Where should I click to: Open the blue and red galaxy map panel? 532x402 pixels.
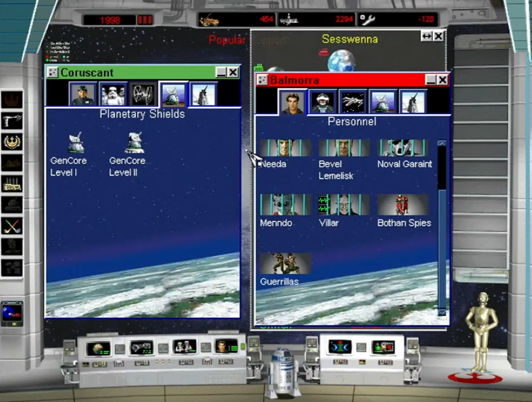point(12,313)
